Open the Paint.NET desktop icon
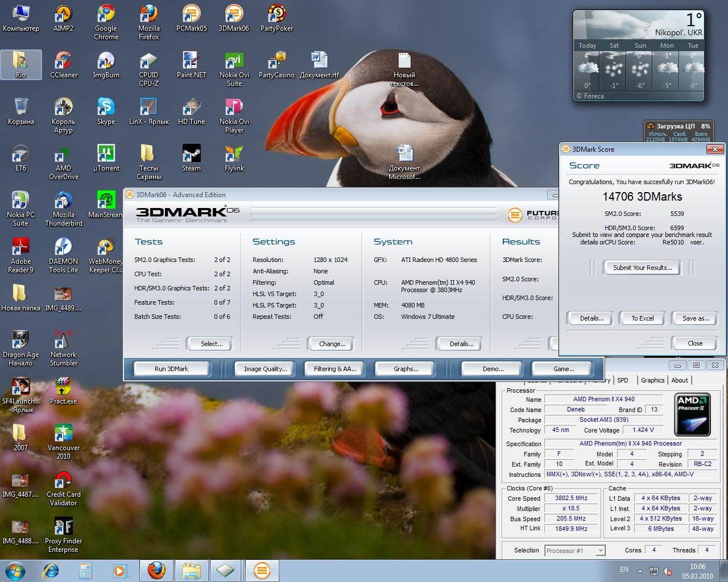728x582 pixels. click(191, 65)
